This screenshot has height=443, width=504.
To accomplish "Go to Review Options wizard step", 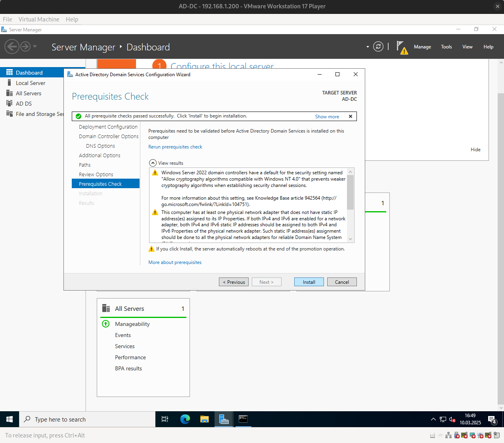I will click(x=96, y=175).
